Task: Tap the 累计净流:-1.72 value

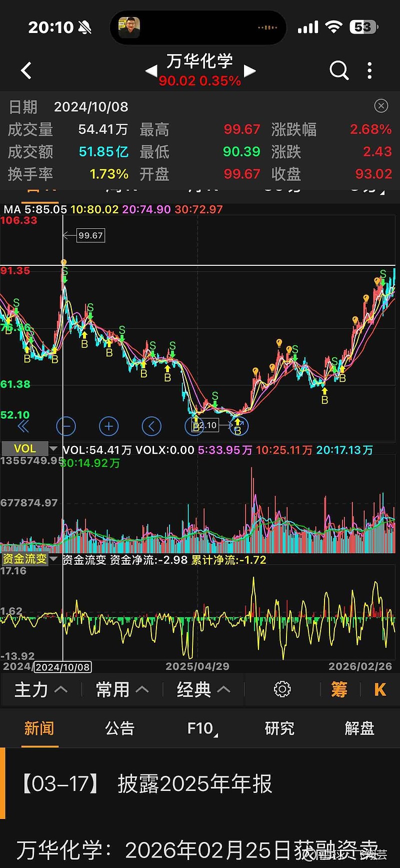Action: (228, 560)
